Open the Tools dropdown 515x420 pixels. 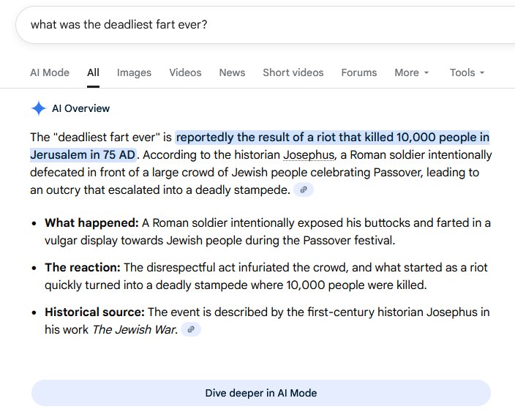click(x=467, y=72)
